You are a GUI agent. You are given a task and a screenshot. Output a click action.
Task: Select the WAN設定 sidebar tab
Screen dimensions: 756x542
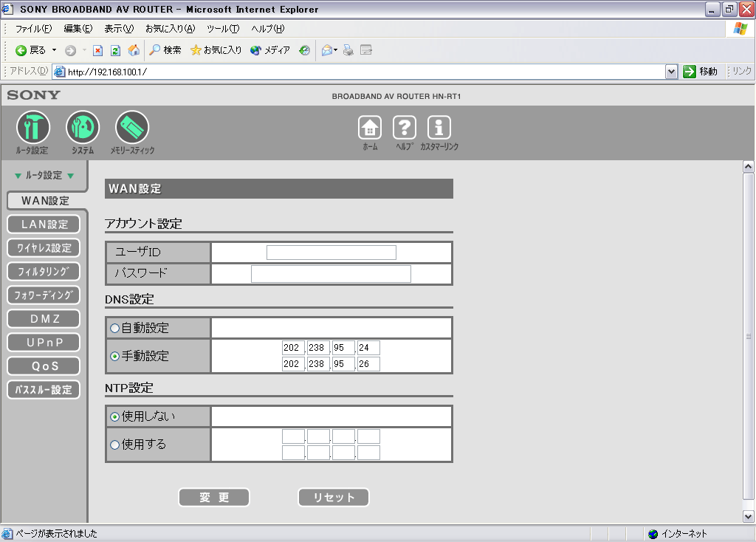pos(45,201)
